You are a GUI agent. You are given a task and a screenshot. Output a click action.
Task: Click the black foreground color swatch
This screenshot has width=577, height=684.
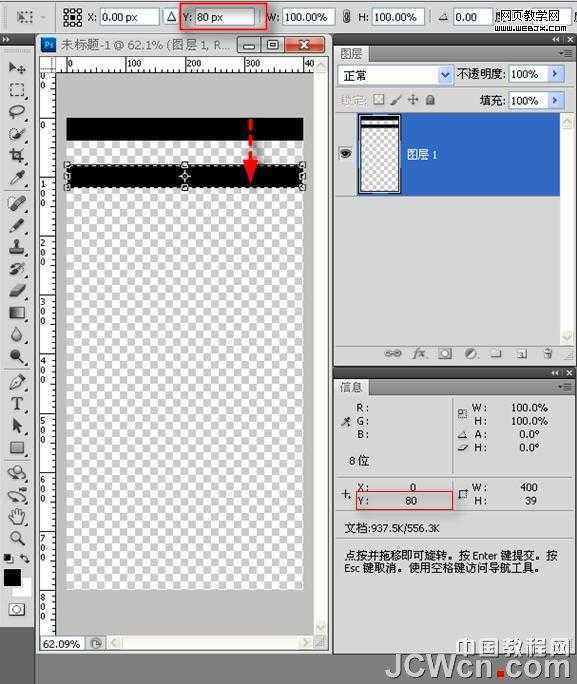[12, 578]
